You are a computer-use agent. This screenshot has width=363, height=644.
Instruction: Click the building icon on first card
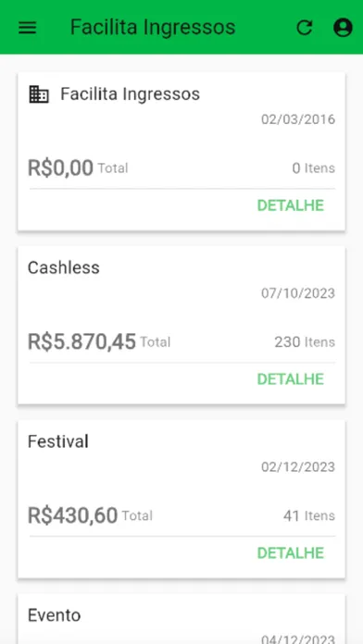[x=39, y=94]
